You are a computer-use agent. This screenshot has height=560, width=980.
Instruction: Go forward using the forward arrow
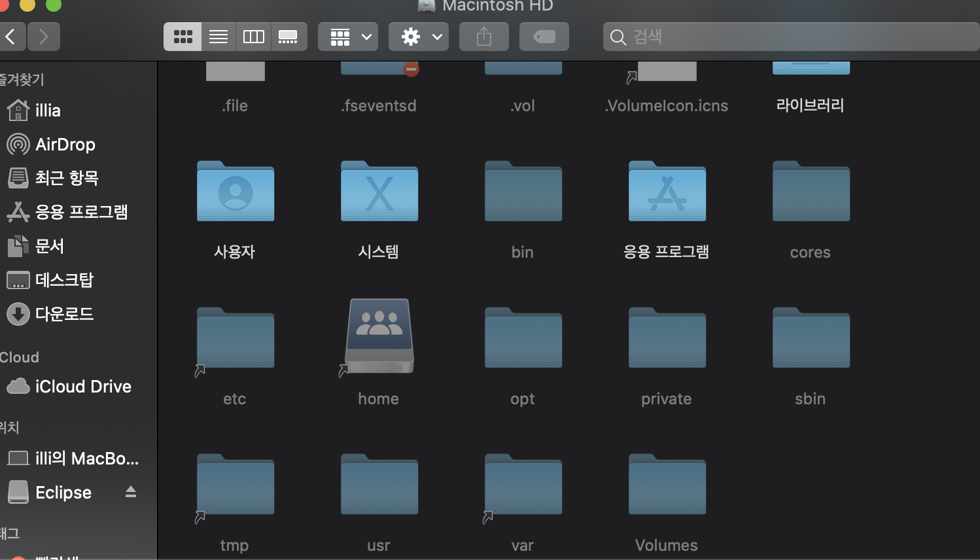pyautogui.click(x=44, y=37)
